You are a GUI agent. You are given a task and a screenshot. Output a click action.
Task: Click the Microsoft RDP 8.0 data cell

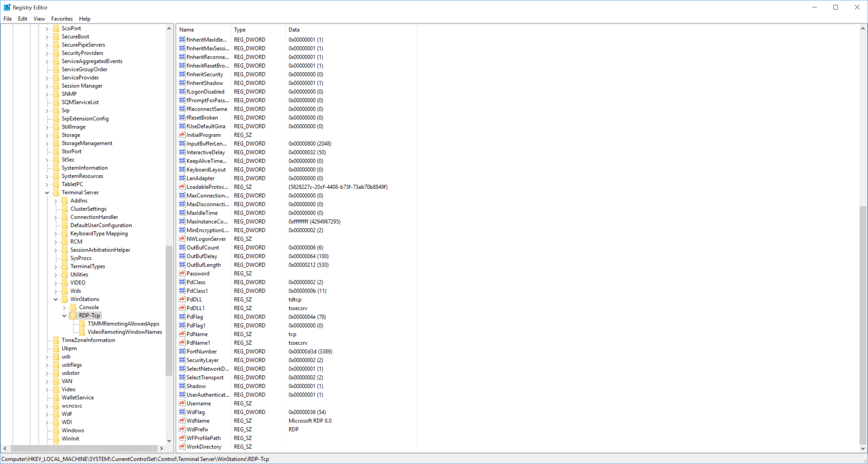coord(310,421)
